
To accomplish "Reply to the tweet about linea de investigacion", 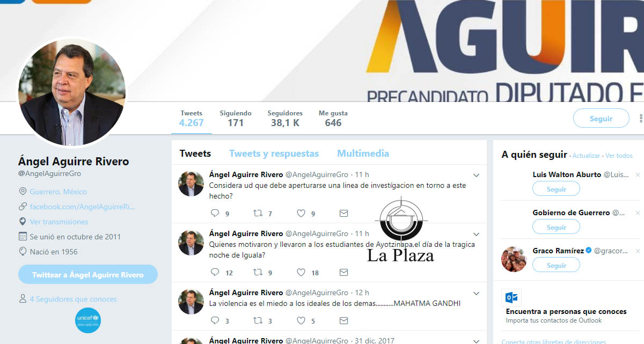I will pos(215,213).
